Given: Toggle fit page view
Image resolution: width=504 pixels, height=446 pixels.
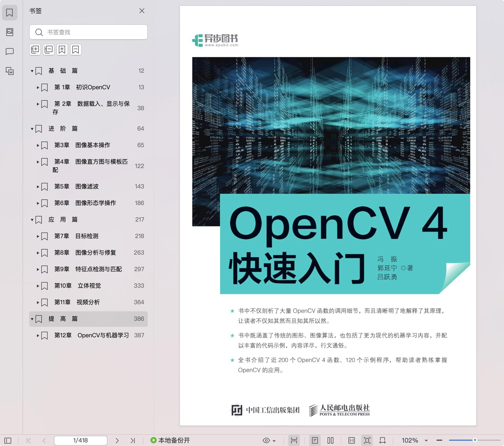Looking at the screenshot, I should 367,440.
